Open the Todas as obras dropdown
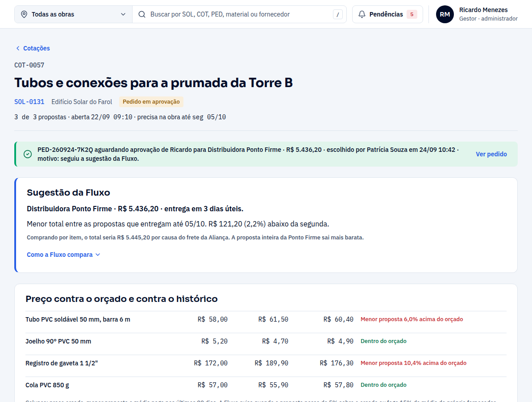The image size is (532, 402). [73, 14]
